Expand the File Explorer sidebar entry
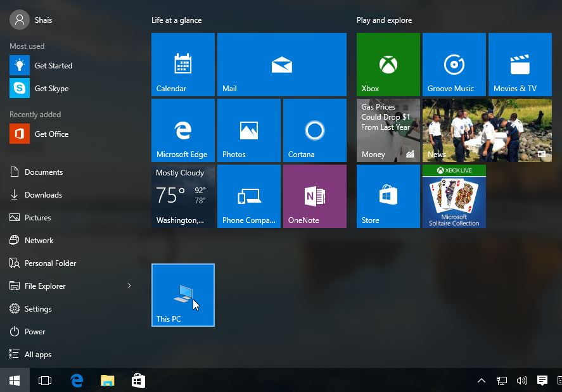562x392 pixels. (x=129, y=286)
